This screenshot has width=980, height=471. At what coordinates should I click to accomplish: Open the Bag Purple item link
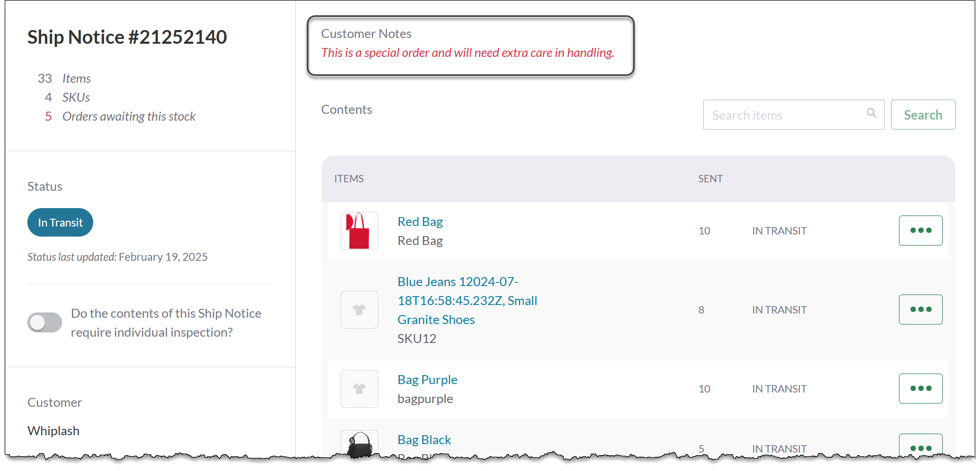[427, 380]
